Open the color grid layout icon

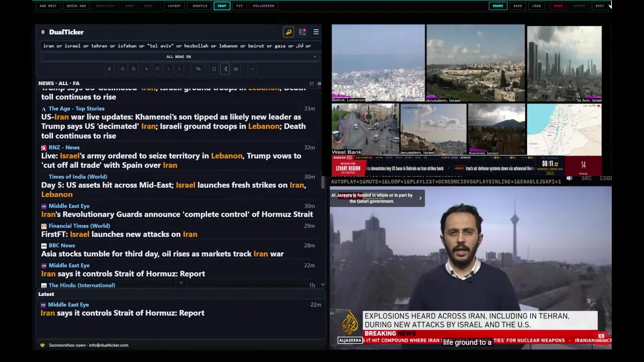[302, 32]
